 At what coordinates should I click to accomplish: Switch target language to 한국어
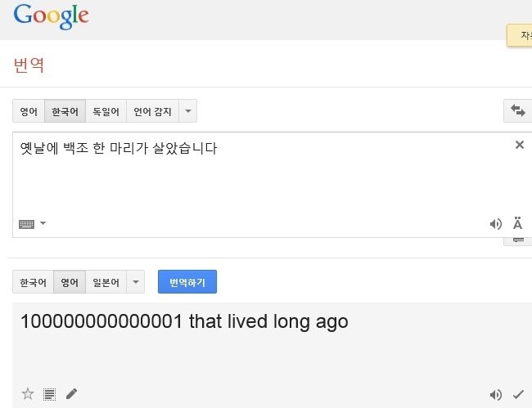click(33, 283)
